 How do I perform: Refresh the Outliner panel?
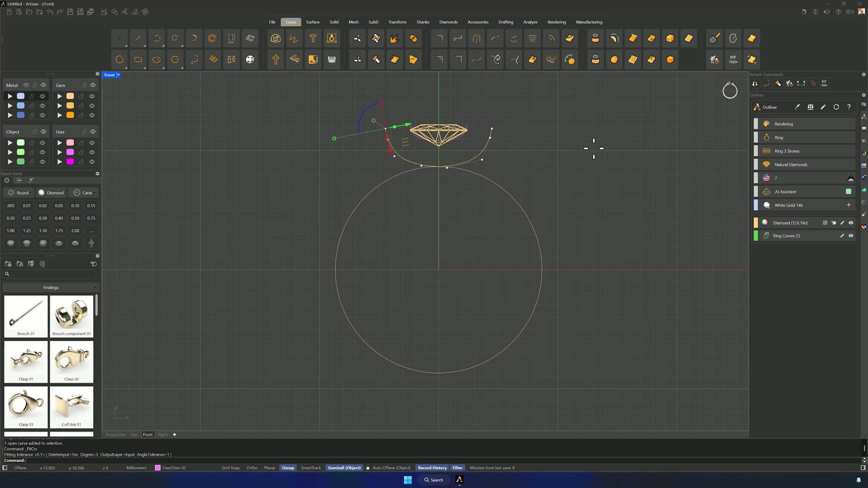click(x=836, y=107)
